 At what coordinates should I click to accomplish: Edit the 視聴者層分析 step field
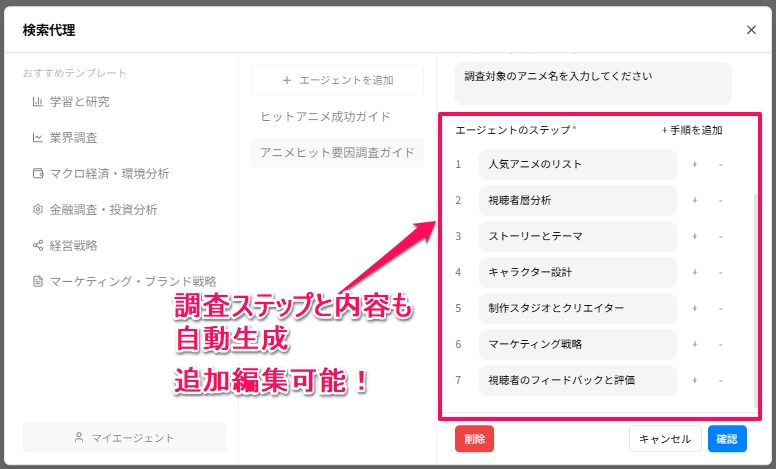pos(578,200)
